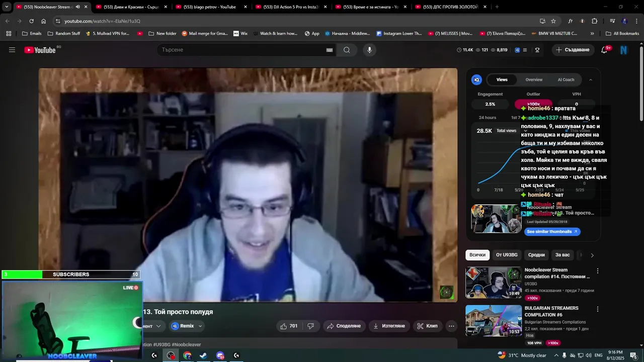This screenshot has width=644, height=362.
Task: Open the Noobcleaver compilation #14 thumbnail
Action: (x=494, y=283)
